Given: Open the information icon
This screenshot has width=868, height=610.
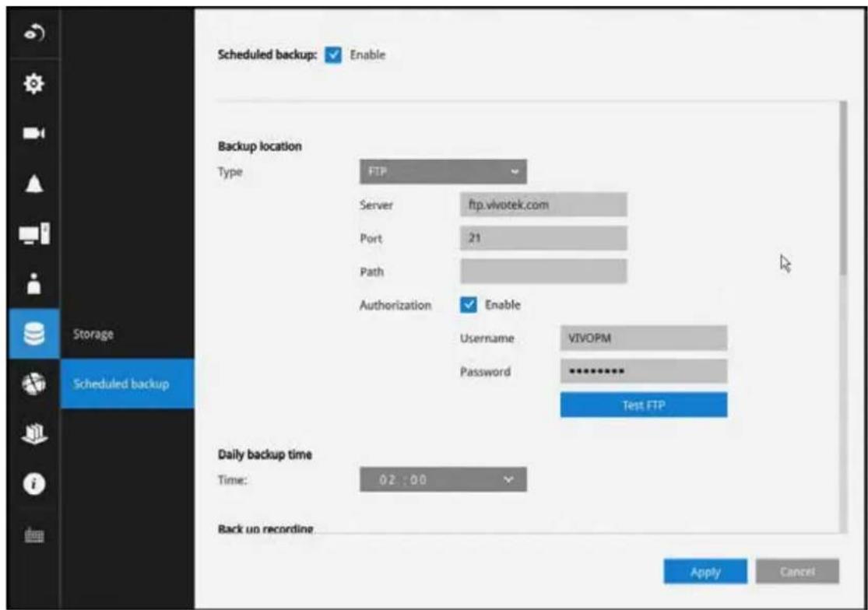Looking at the screenshot, I should coord(33,484).
